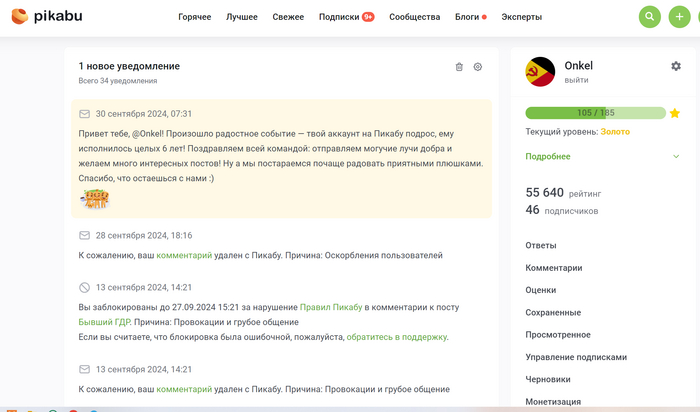Click the green plus add-post button
Image resolution: width=700 pixels, height=412 pixels.
[679, 17]
